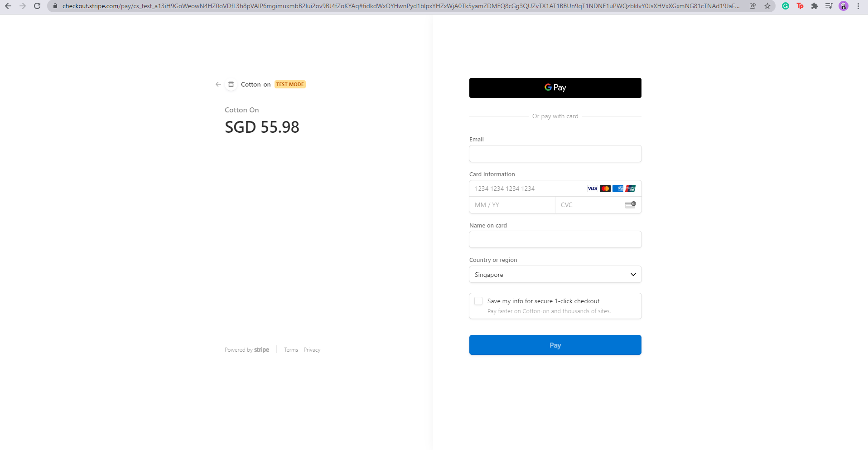Open the Extensions puzzle menu

815,6
